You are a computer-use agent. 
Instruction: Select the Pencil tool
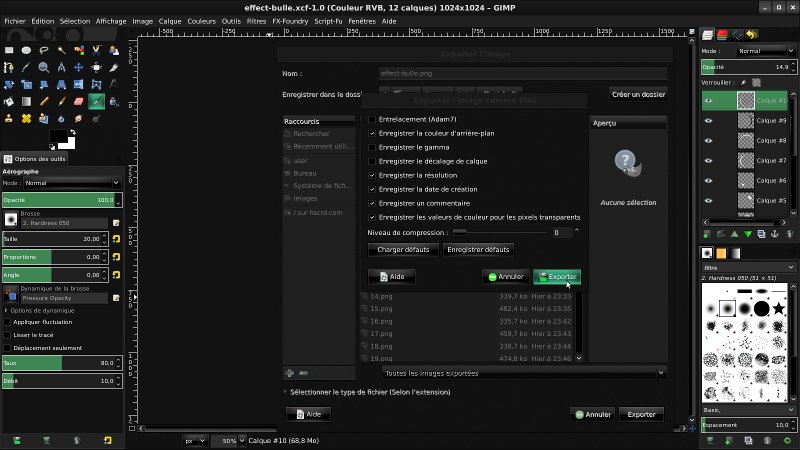pos(44,102)
